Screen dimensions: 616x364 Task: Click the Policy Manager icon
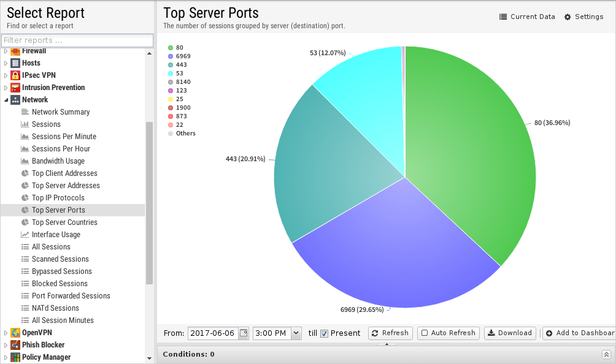click(15, 357)
